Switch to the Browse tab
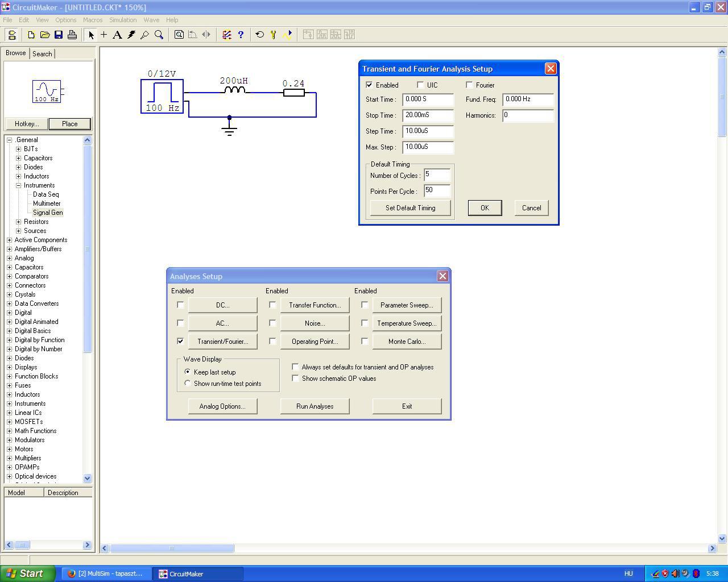 16,53
